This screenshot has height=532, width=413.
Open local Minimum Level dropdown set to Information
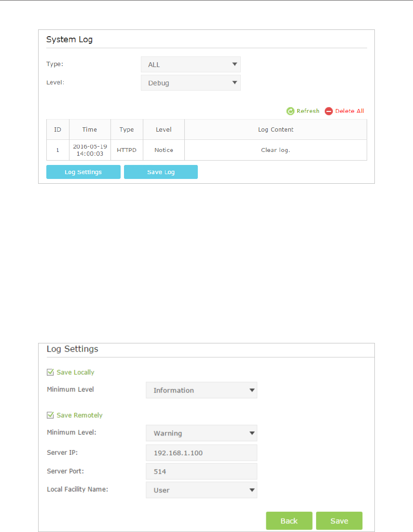[x=201, y=390]
